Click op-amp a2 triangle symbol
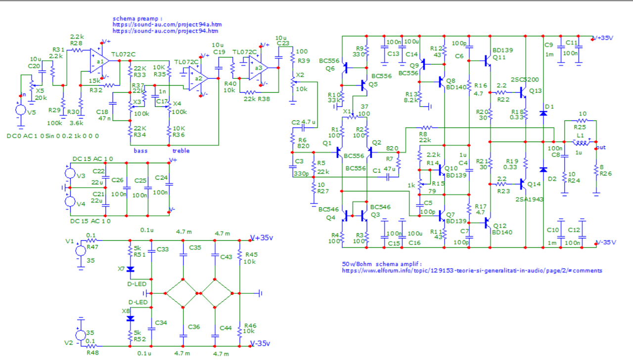This screenshot has width=633, height=364. (198, 78)
